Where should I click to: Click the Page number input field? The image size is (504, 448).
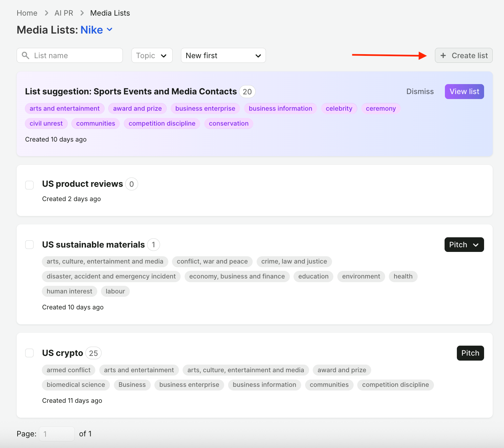pyautogui.click(x=57, y=434)
